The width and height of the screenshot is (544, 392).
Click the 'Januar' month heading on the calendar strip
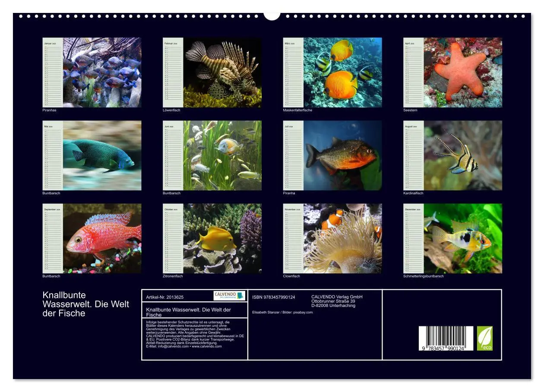click(x=47, y=44)
